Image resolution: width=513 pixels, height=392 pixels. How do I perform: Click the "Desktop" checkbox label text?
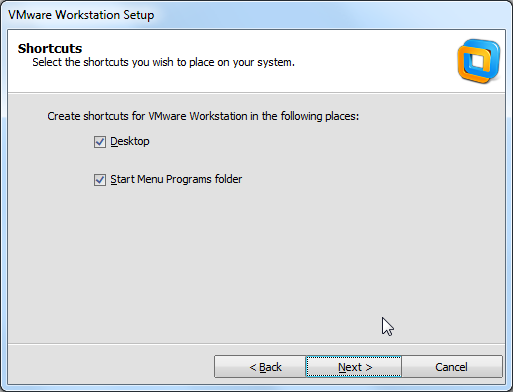130,141
